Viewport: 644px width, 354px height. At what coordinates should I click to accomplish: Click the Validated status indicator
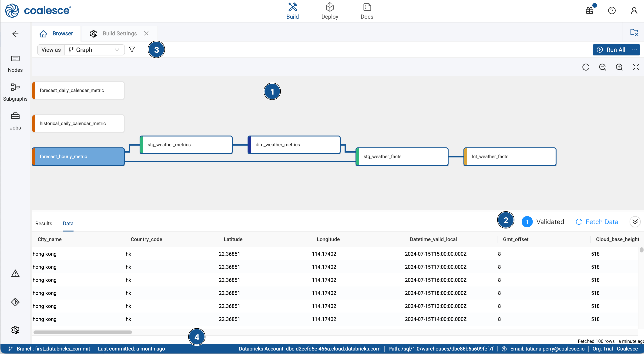[x=543, y=222]
